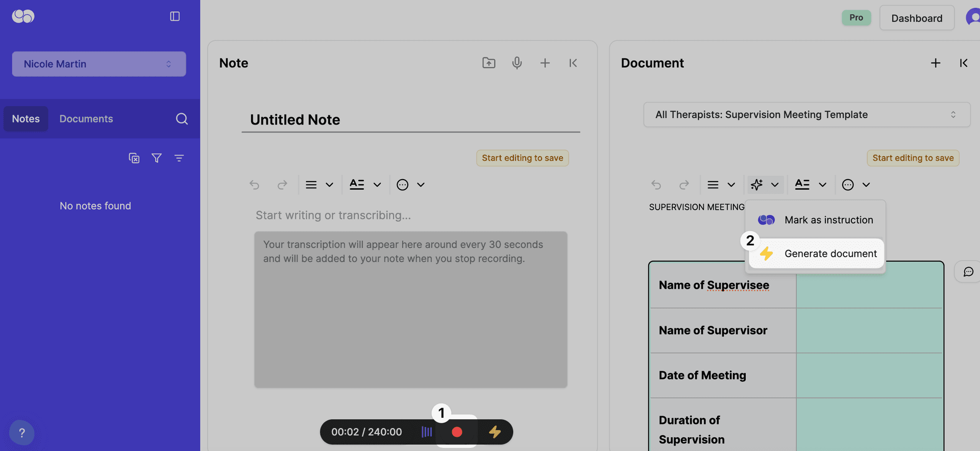Expand Note text formatting chevron
Viewport: 980px width, 451px height.
pyautogui.click(x=377, y=185)
